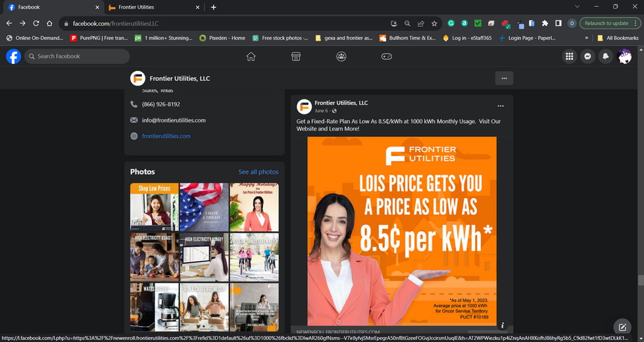The width and height of the screenshot is (644, 342).
Task: Click the site lock icon in address bar
Action: coord(66,24)
